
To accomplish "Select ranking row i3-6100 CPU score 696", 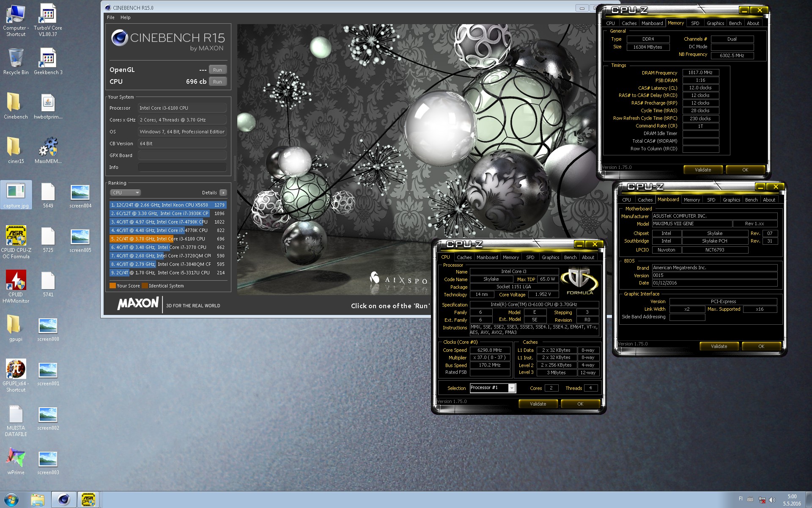I will (168, 239).
